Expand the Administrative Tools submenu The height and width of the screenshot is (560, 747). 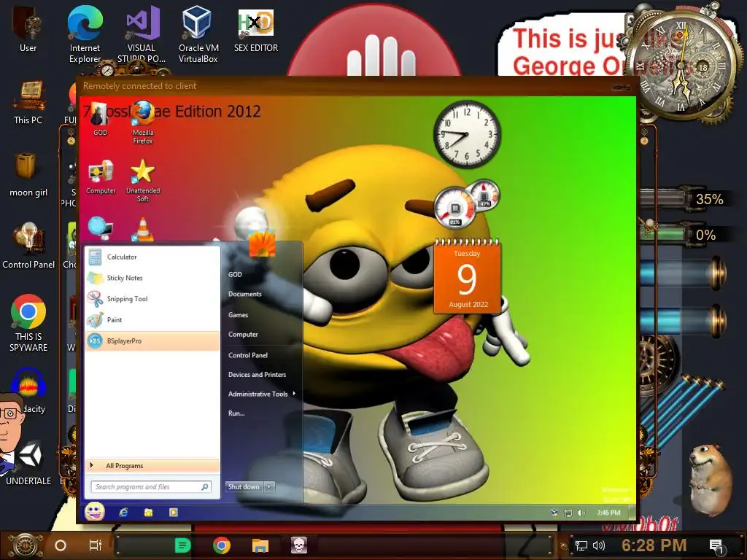[262, 394]
